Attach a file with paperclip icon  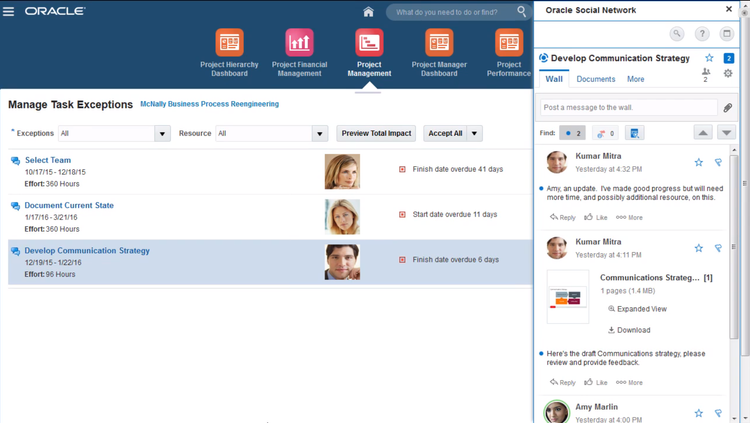pyautogui.click(x=728, y=108)
